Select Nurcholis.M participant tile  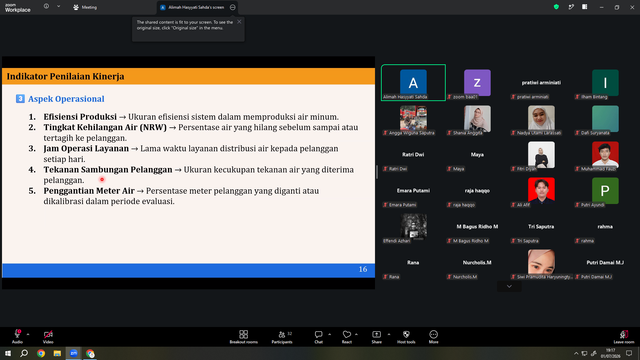[x=477, y=262]
